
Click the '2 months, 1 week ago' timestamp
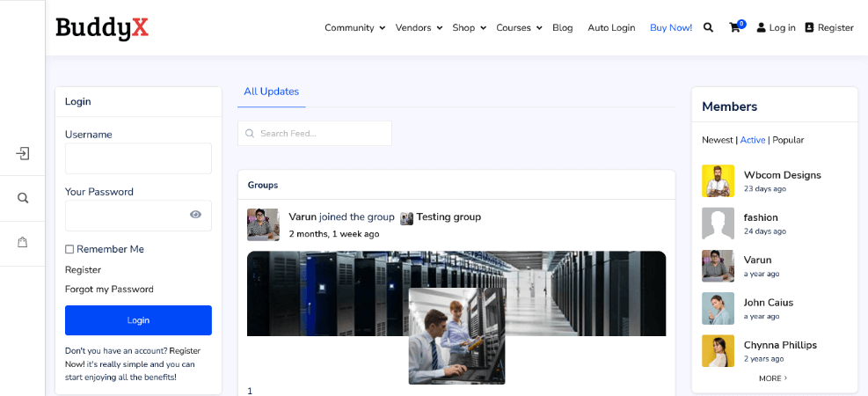334,234
